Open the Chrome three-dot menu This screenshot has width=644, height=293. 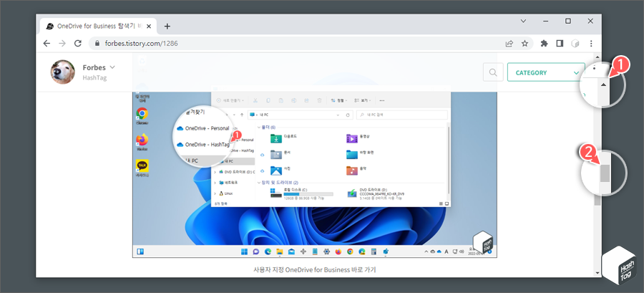pos(590,43)
